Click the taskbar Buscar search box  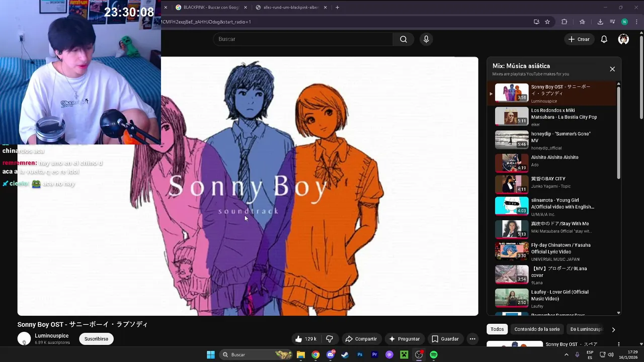tap(257, 354)
